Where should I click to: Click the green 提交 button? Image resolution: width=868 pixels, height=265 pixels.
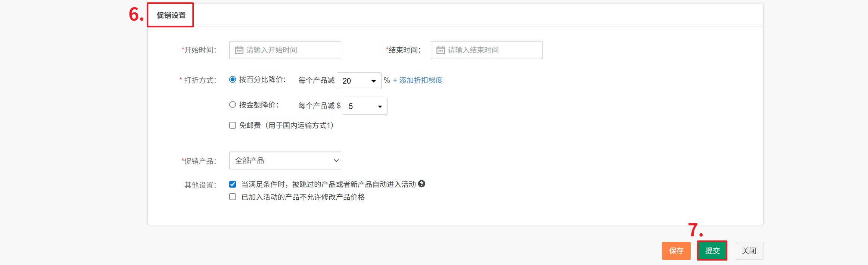point(712,251)
